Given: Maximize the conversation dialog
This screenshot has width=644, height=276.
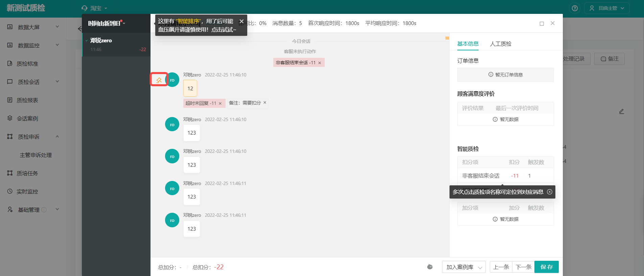Looking at the screenshot, I should click(542, 23).
